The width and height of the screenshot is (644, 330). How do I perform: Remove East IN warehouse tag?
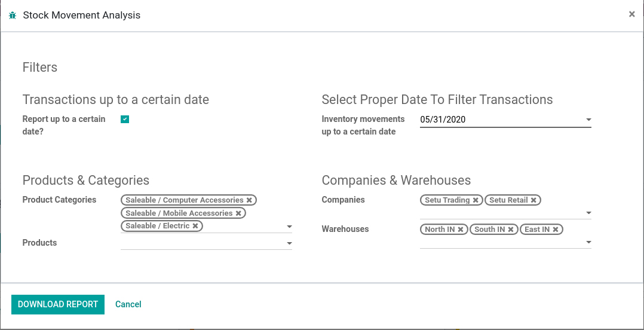click(x=556, y=230)
